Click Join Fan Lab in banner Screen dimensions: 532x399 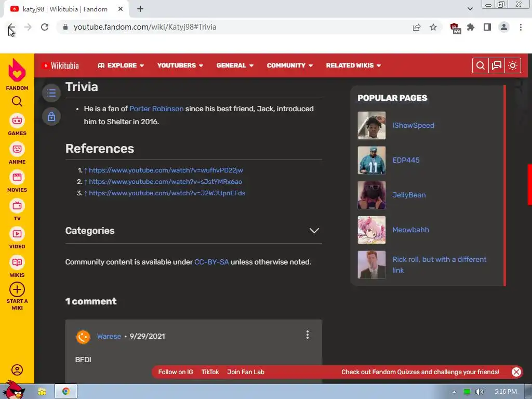coord(246,372)
